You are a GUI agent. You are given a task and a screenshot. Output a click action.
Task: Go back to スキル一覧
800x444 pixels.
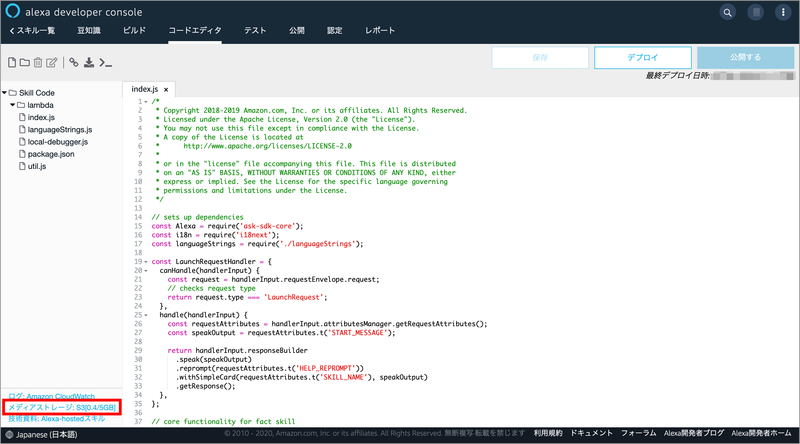pos(32,31)
